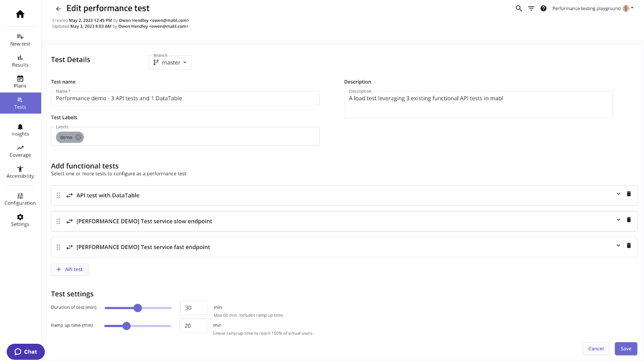
Task: Remove the demo label from Test Labels
Action: tap(78, 137)
